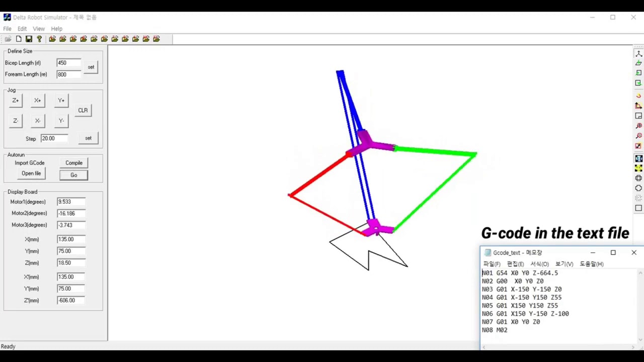Open the 편집(E) menu in Notepad
The width and height of the screenshot is (644, 362).
tap(516, 264)
